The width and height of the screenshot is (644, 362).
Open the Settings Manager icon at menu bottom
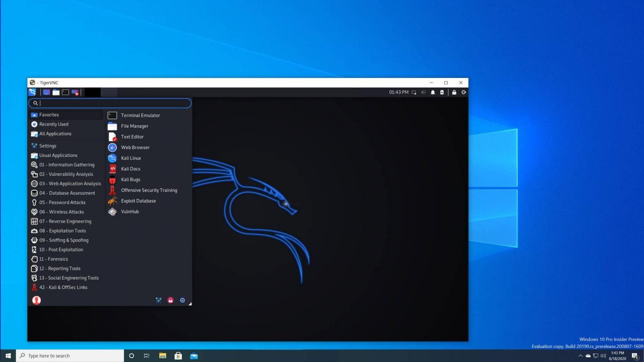tap(158, 300)
